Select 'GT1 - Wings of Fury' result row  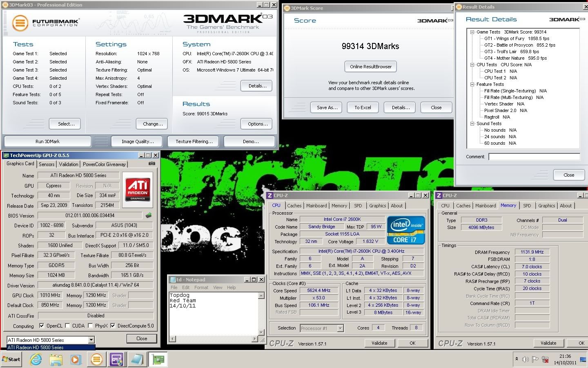[x=517, y=38]
